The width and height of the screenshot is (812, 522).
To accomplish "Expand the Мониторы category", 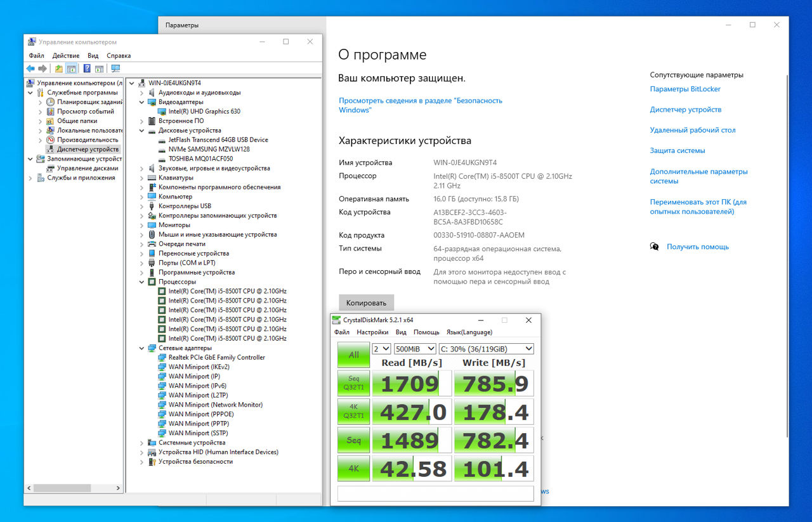I will [142, 225].
